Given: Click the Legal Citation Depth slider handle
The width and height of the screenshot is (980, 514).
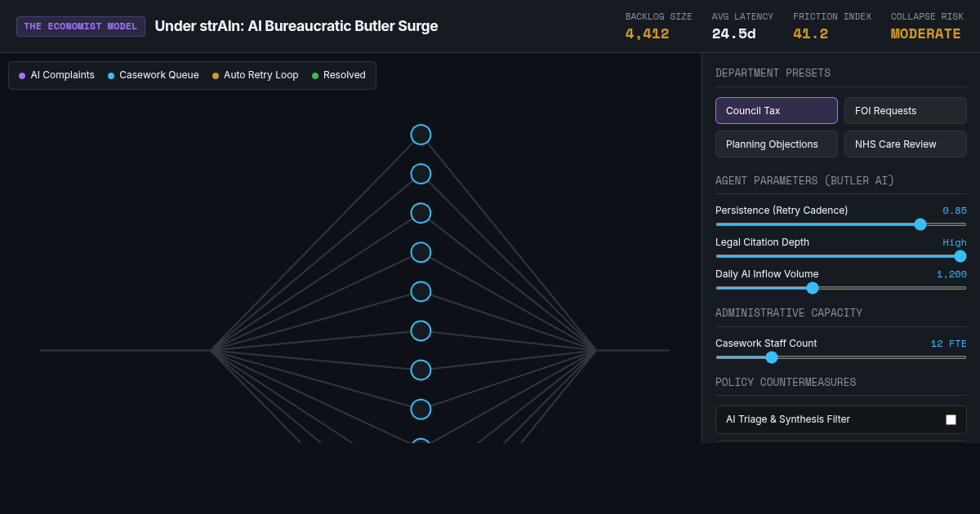Looking at the screenshot, I should click(x=960, y=256).
